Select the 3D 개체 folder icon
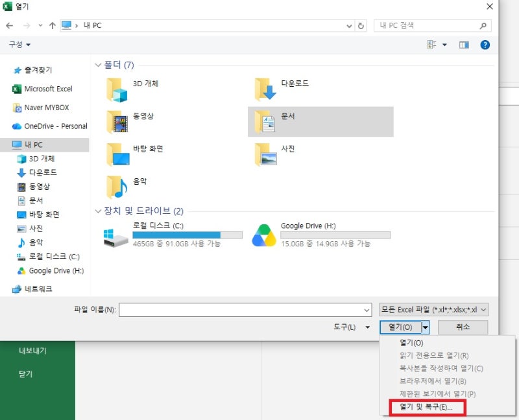The image size is (519, 420). (x=117, y=89)
